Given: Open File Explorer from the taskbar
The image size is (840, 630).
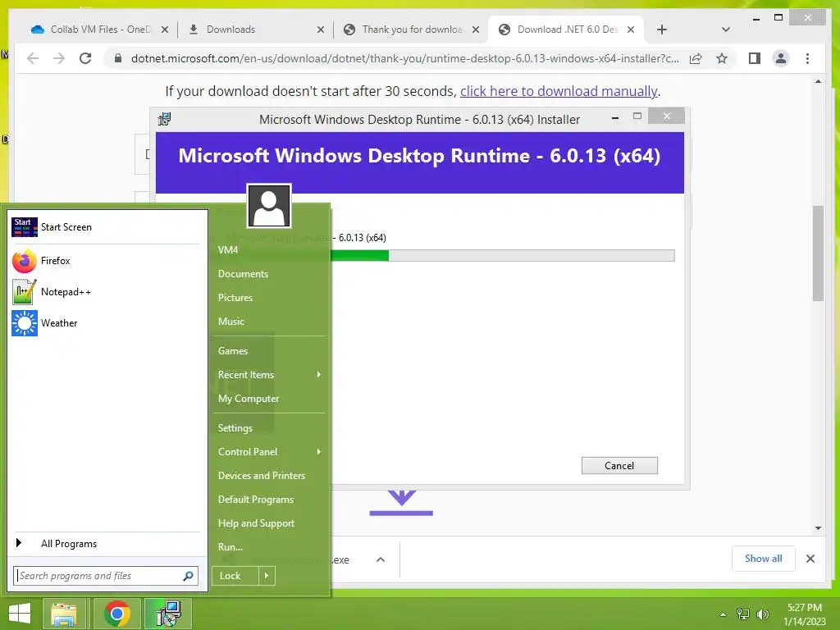Looking at the screenshot, I should coord(64,614).
